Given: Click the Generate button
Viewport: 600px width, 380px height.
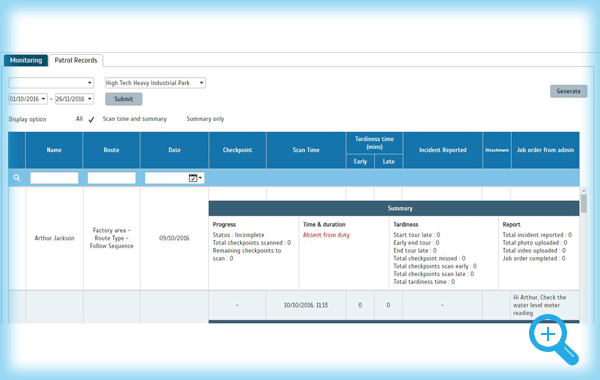Looking at the screenshot, I should pos(568,91).
